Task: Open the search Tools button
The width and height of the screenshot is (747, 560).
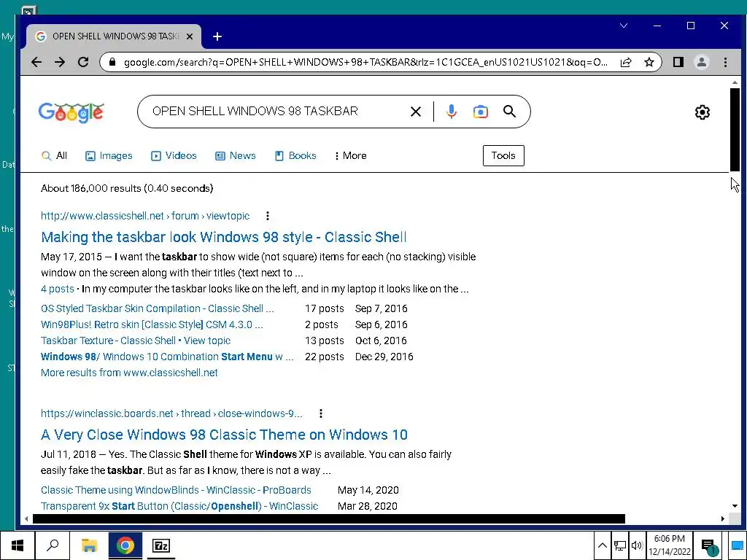Action: click(503, 156)
